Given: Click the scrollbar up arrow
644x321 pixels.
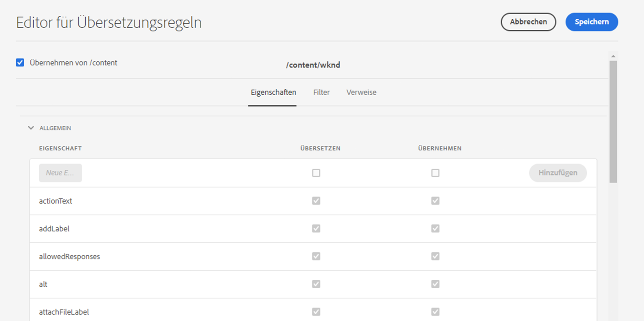Looking at the screenshot, I should [x=613, y=56].
